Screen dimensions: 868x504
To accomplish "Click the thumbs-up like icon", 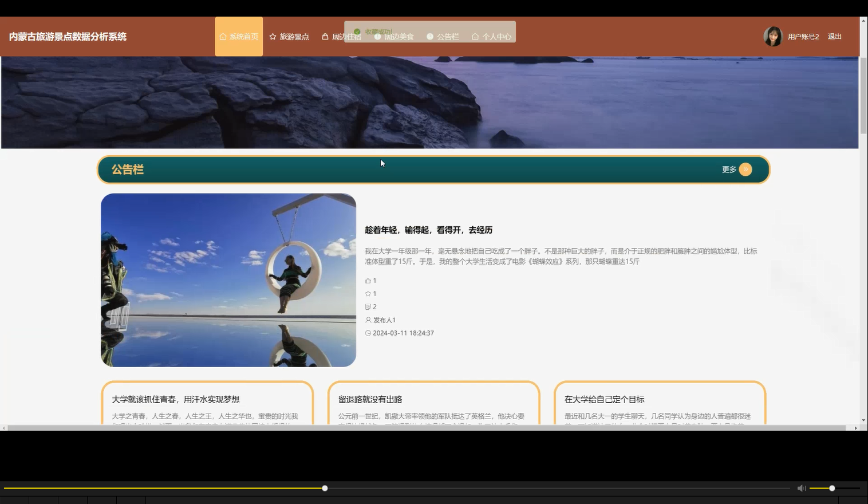I will tap(368, 281).
